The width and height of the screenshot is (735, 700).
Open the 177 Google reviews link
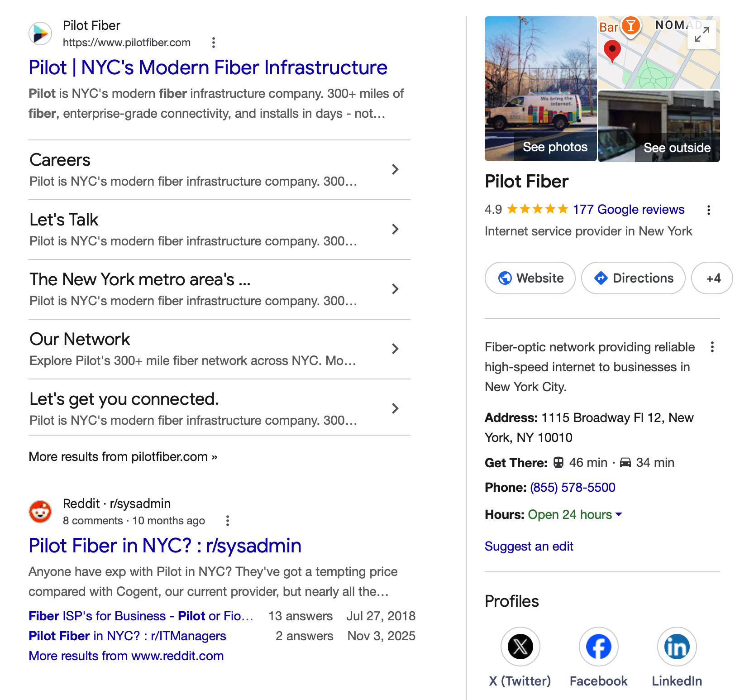629,209
